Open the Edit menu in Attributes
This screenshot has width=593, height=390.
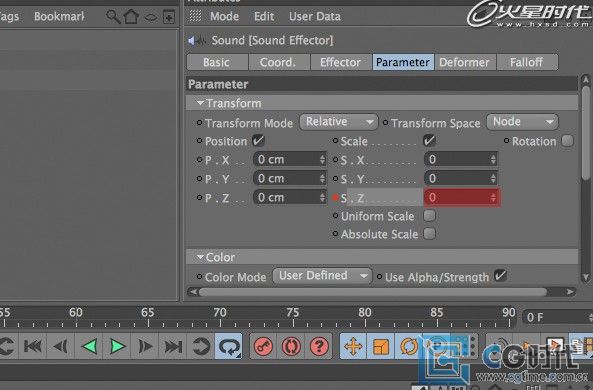[264, 16]
